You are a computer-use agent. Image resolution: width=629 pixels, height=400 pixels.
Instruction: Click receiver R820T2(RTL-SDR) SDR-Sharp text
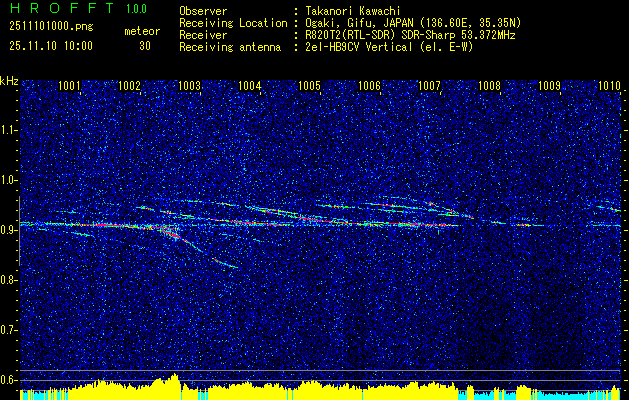pos(410,35)
